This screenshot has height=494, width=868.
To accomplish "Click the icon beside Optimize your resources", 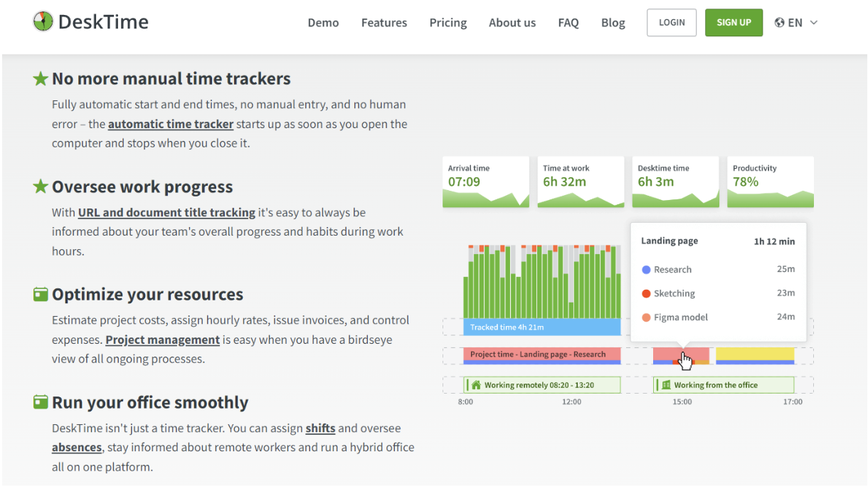I will click(x=41, y=294).
